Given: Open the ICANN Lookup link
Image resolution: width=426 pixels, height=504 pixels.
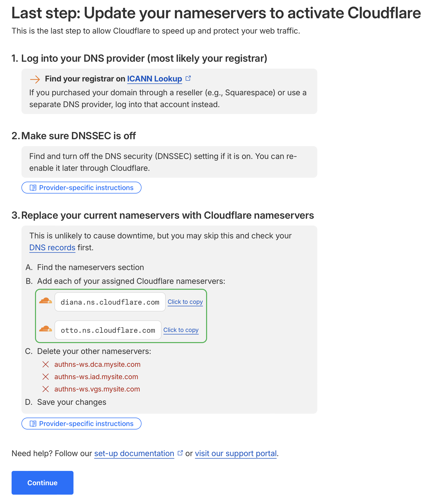Looking at the screenshot, I should (154, 79).
